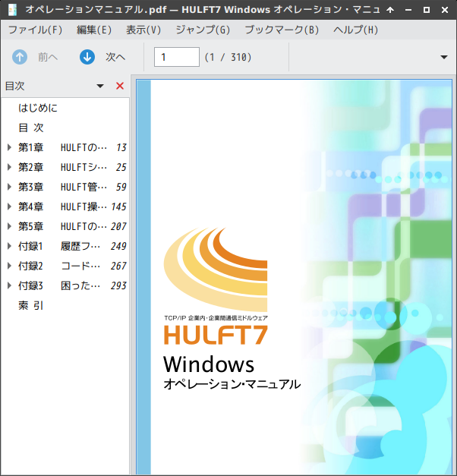Expand the 第2章 tree node
457x476 pixels.
coord(9,167)
